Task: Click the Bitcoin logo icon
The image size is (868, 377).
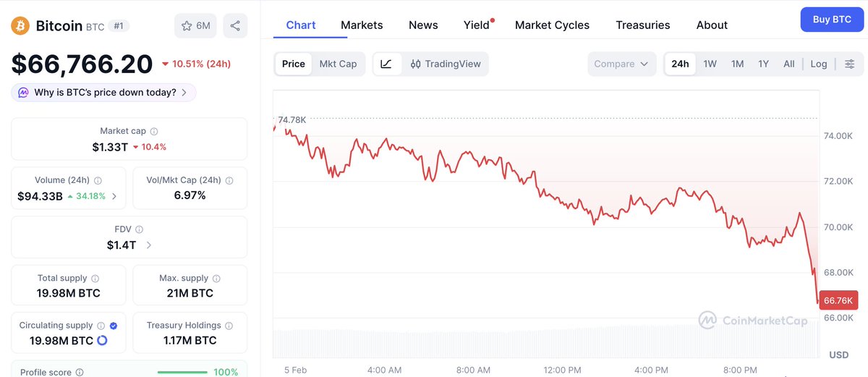Action: pos(20,26)
